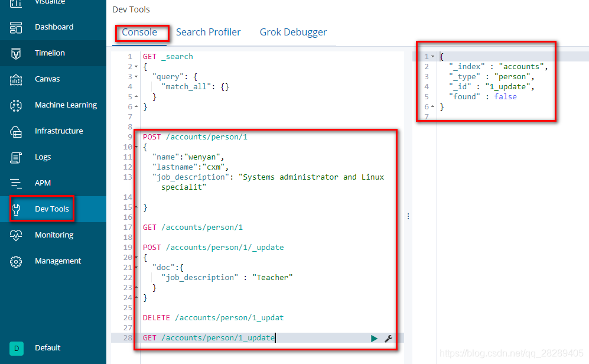Image resolution: width=589 pixels, height=364 pixels.
Task: Open Logs from side navigation
Action: tap(43, 157)
